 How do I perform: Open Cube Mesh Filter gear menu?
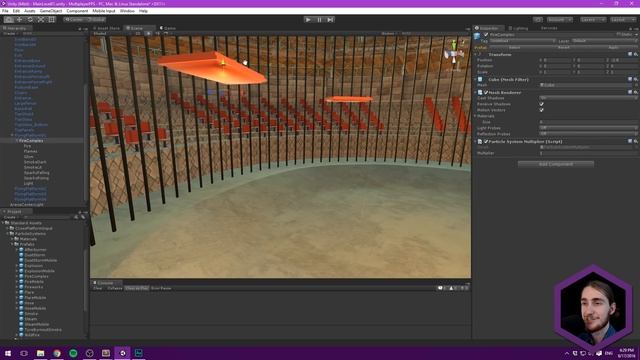pos(636,80)
